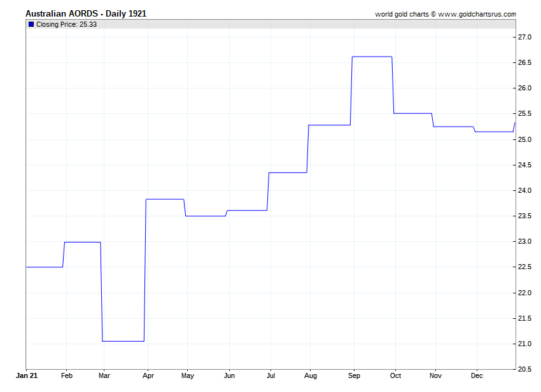Click the 25.5 y-axis value
The height and width of the screenshot is (392, 541).
point(524,113)
